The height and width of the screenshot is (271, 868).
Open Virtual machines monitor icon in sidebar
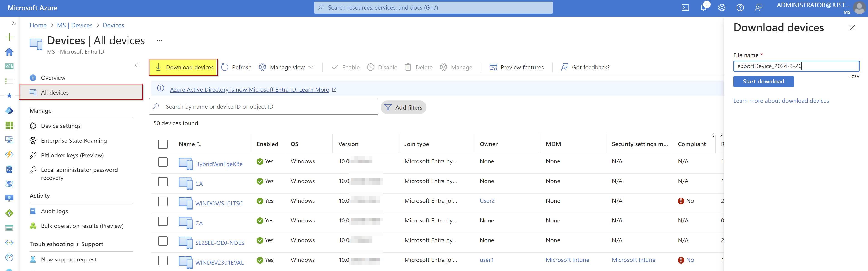point(10,198)
